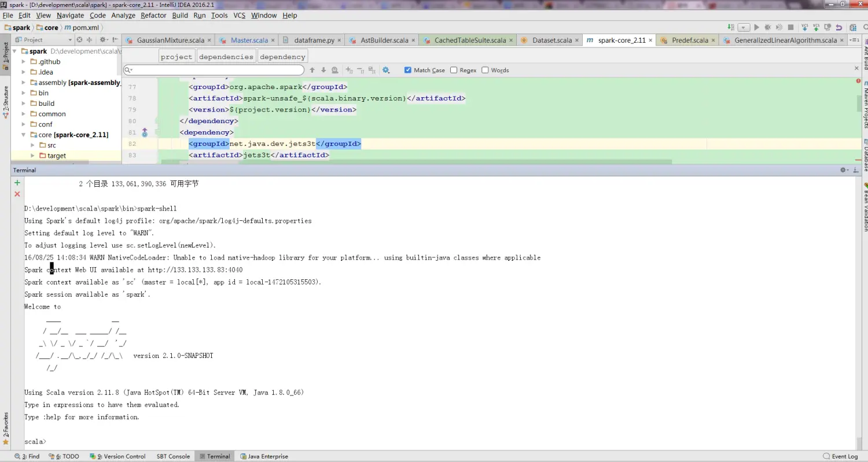Open the Structure side panel
This screenshot has width=868, height=462.
(5, 102)
